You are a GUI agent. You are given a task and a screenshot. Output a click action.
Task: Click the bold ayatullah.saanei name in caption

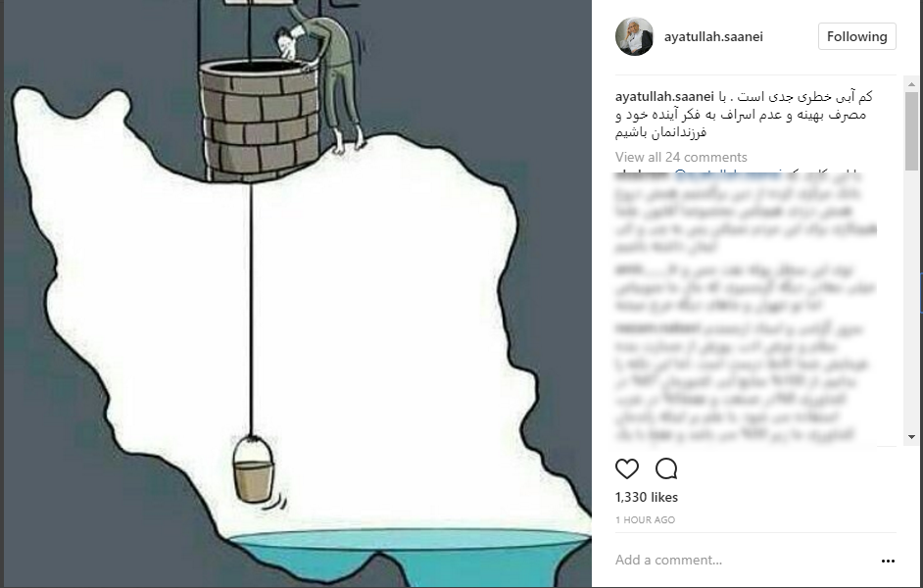pos(664,96)
